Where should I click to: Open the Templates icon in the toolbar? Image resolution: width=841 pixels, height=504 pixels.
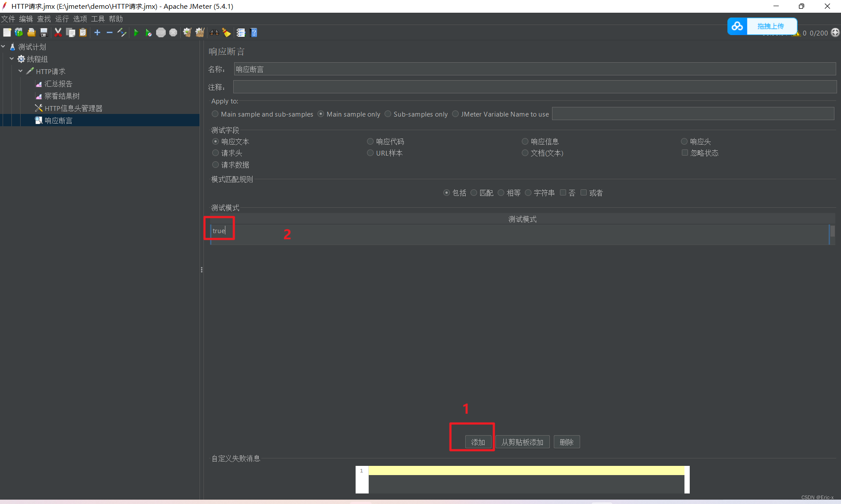[x=19, y=32]
